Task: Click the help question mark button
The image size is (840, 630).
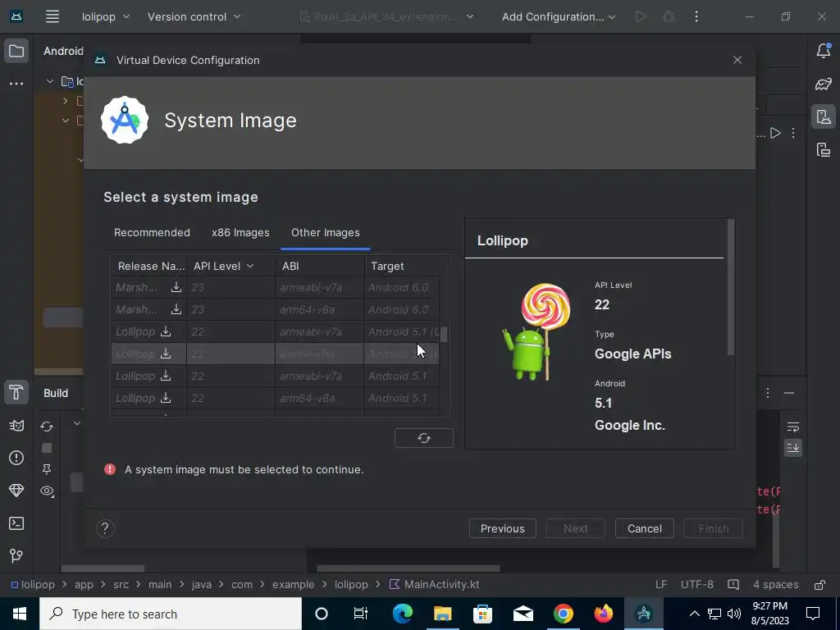Action: 105,529
